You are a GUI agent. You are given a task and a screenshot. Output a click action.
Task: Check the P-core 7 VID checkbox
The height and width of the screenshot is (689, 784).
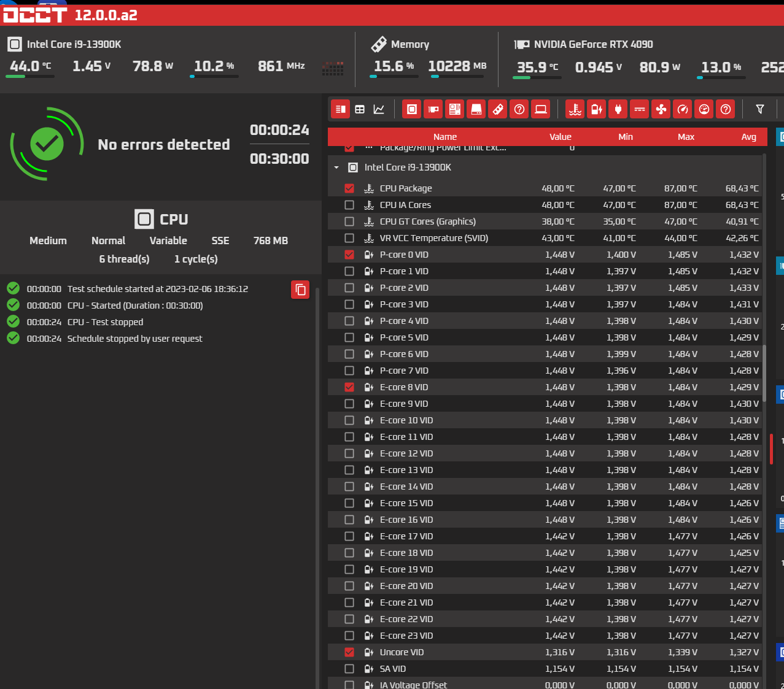[349, 371]
